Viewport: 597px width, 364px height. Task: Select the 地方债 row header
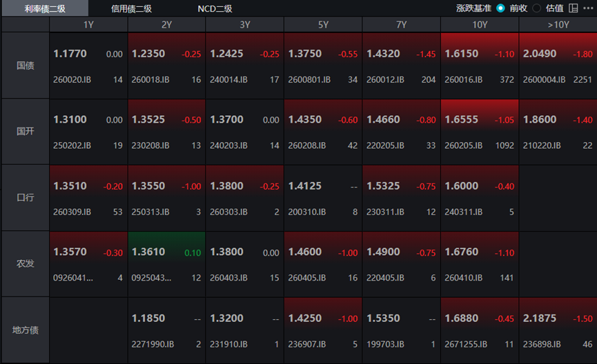[26, 330]
